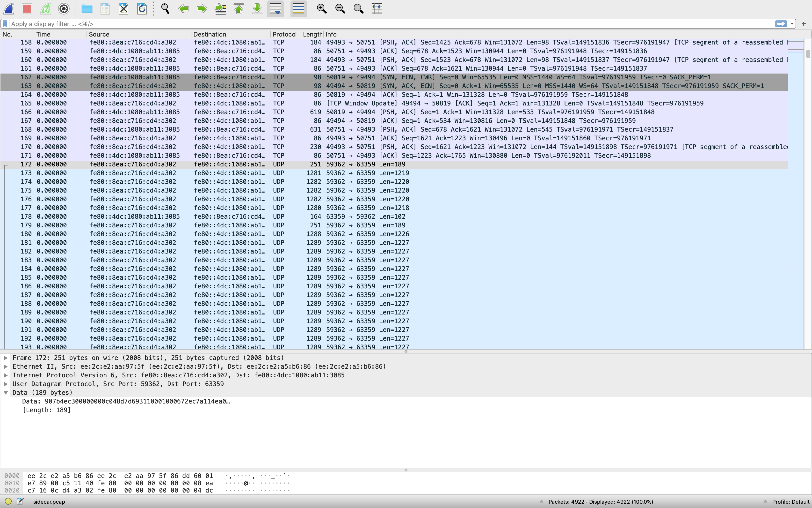This screenshot has width=812, height=508.
Task: Zoom out the packet text
Action: [x=340, y=9]
